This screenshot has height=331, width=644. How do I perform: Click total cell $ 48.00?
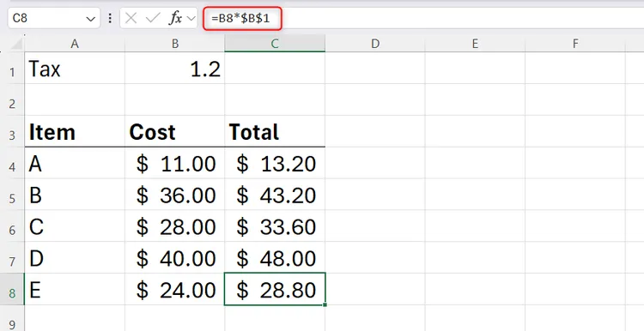(x=275, y=257)
